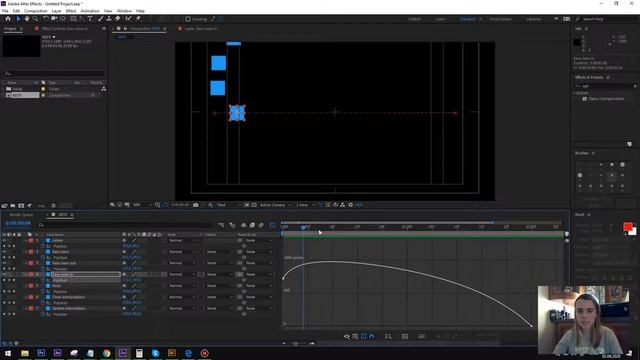The height and width of the screenshot is (360, 640).
Task: Switch to the Learn workspace
Action: pos(440,19)
